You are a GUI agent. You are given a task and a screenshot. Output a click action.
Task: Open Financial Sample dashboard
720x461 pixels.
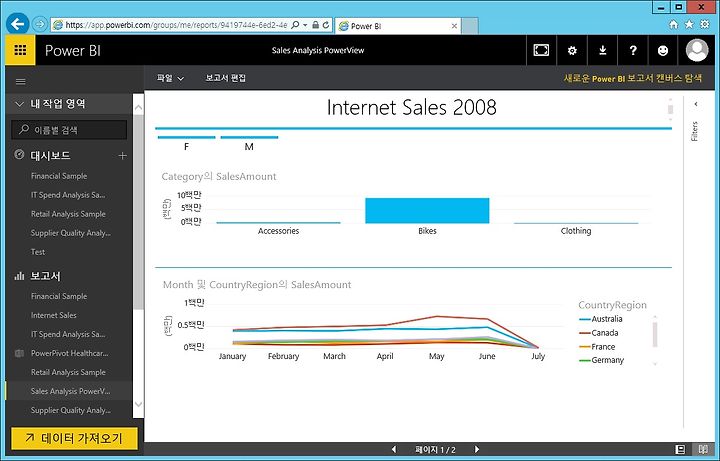point(59,176)
